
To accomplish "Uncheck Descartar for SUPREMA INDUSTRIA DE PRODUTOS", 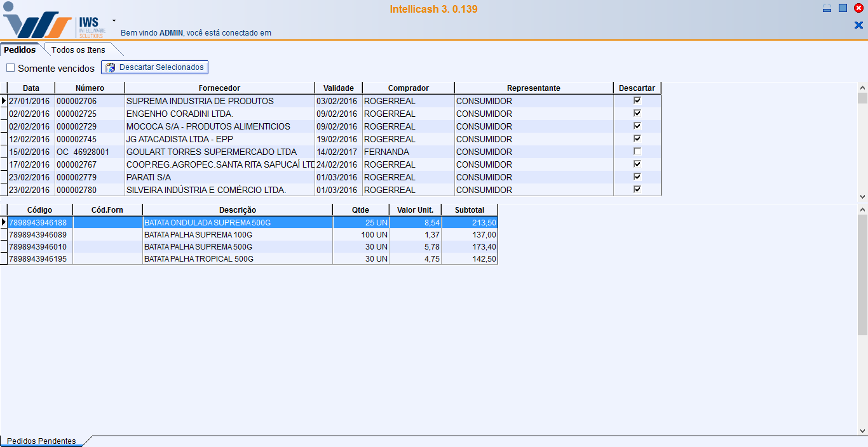I will pos(637,101).
